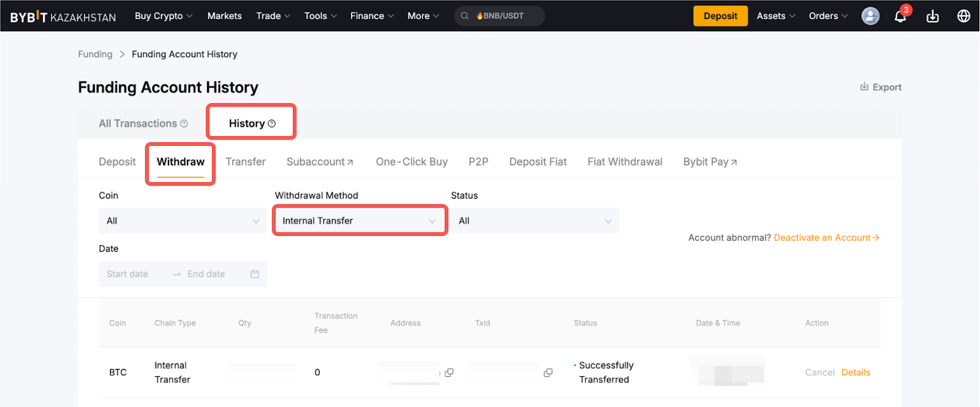Screen dimensions: 980x407
Task: Copy the Txid using copy icon
Action: (x=548, y=373)
